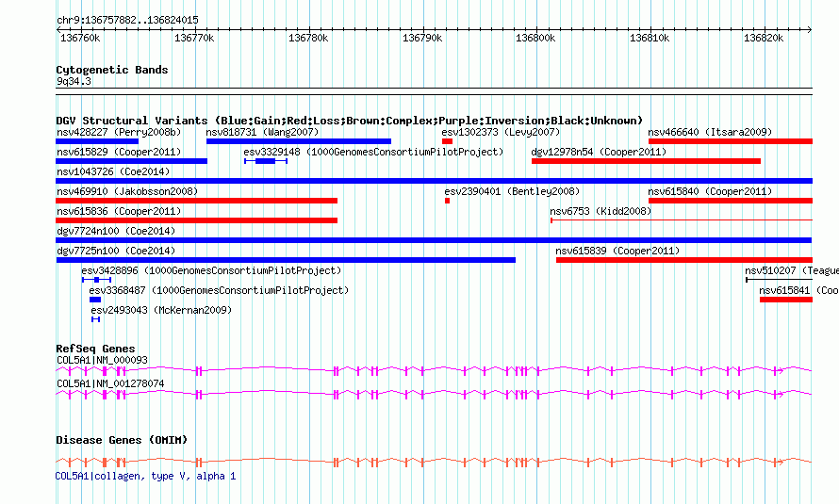The image size is (839, 504).
Task: Click the nsv469910 (Jakobsson2008) red bar
Action: [x=196, y=201]
